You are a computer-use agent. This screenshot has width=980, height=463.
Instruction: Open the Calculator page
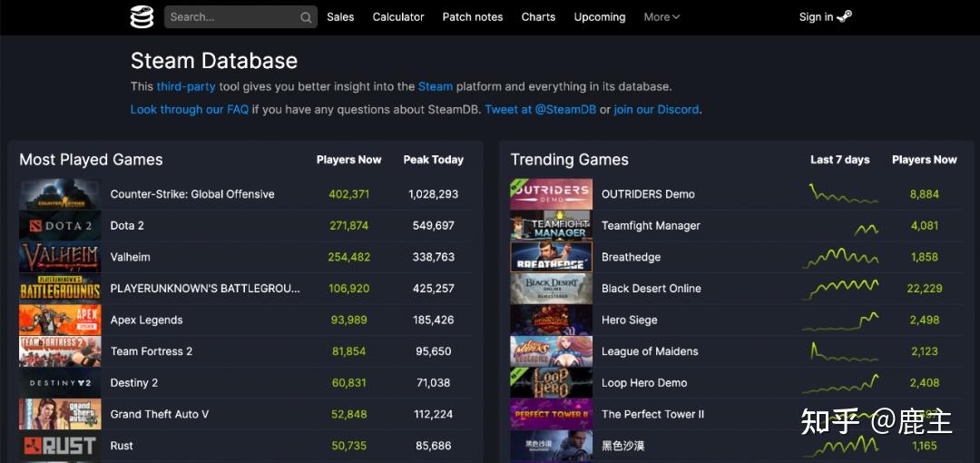(398, 17)
